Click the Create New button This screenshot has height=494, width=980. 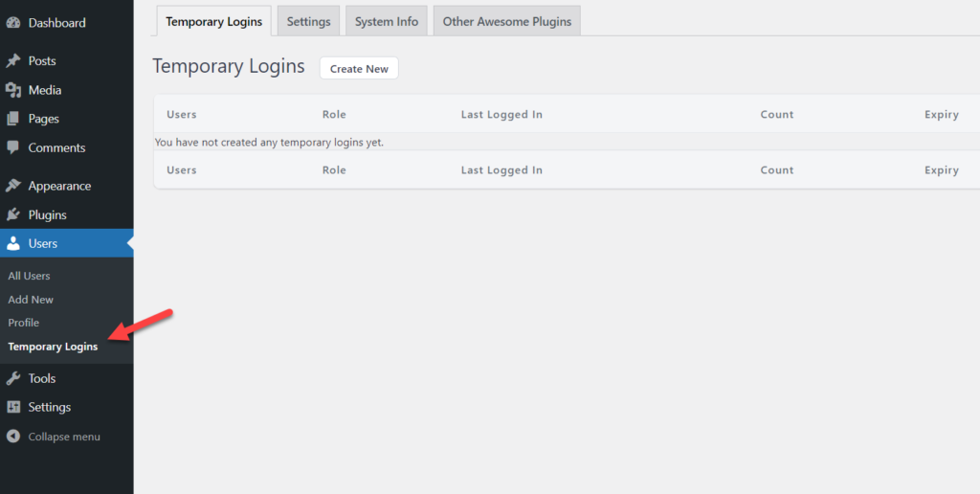click(x=360, y=69)
